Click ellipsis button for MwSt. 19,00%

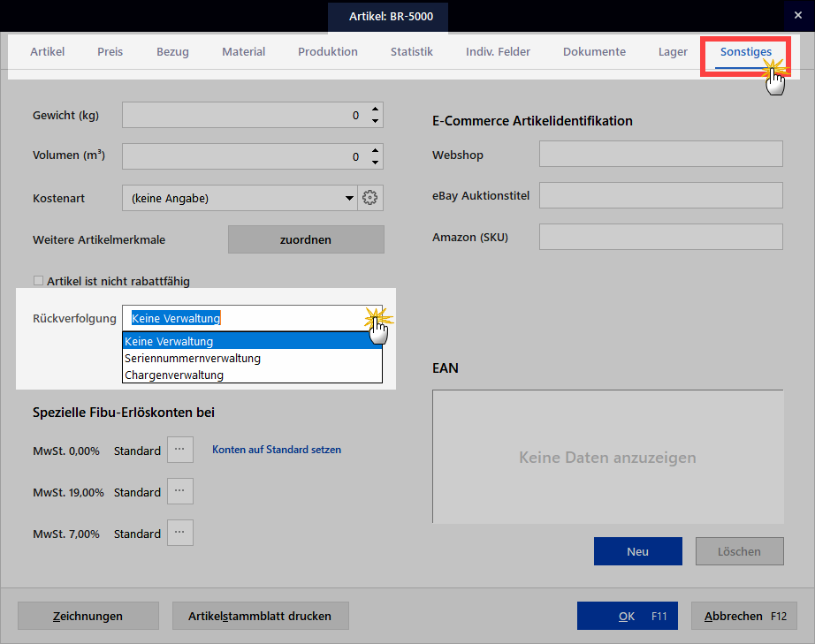point(179,491)
